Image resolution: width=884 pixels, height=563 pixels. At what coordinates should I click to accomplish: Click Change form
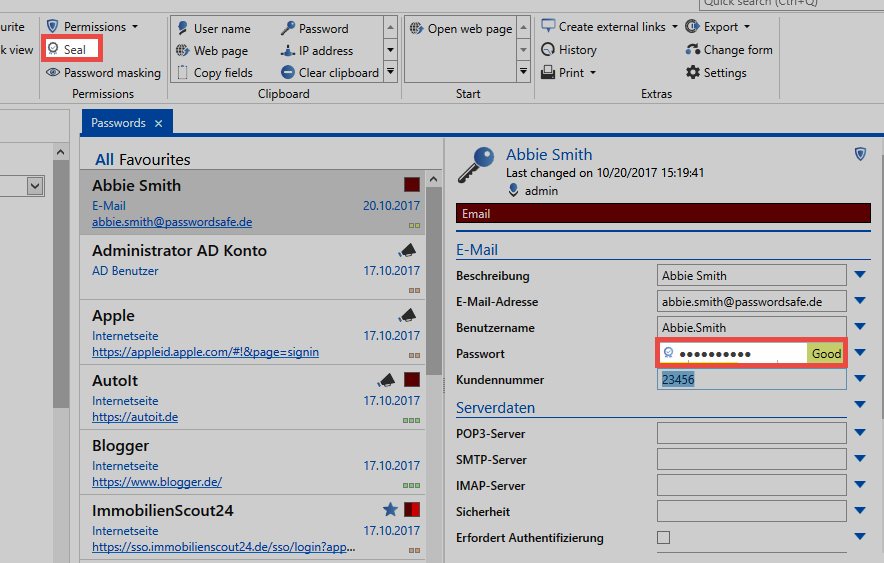(729, 50)
